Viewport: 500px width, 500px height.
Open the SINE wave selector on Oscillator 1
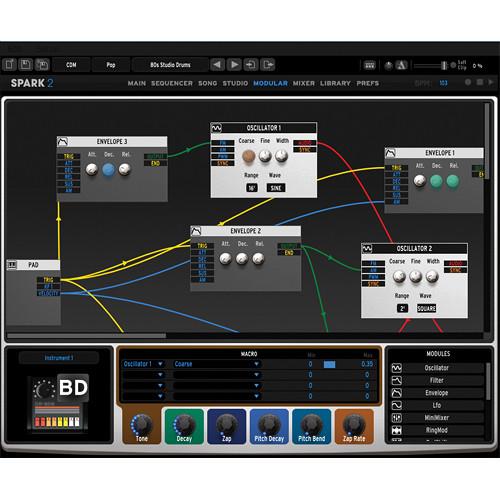point(276,188)
